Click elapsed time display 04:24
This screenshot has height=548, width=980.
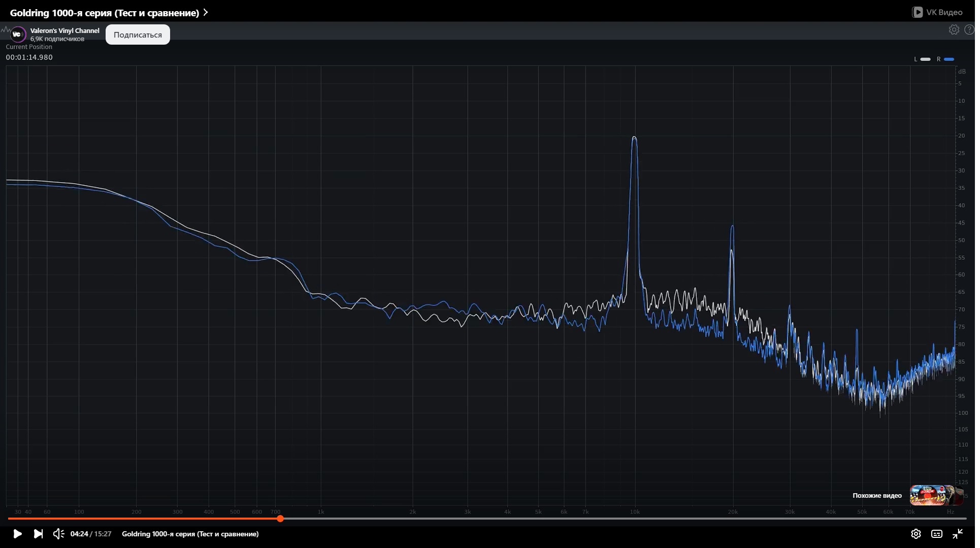point(79,534)
